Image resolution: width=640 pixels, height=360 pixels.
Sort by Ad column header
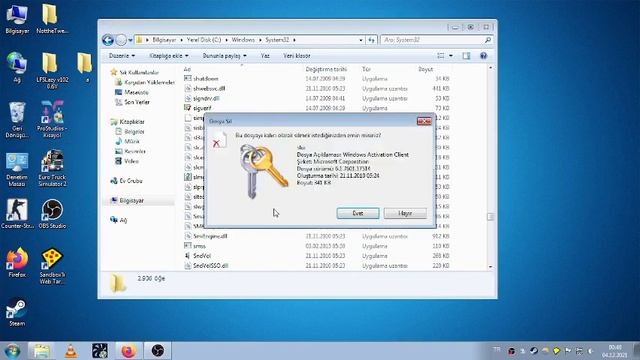tap(187, 69)
